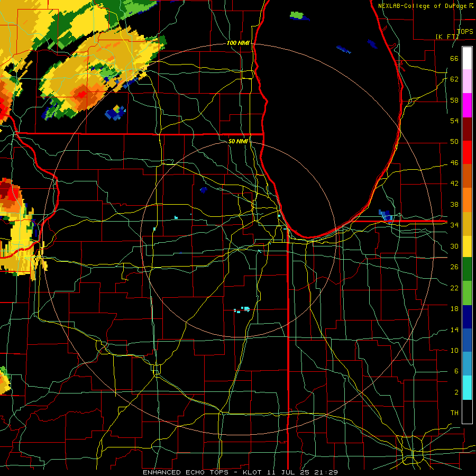The image size is (476, 476).
Task: Select the 14 scale value
Action: [x=454, y=329]
